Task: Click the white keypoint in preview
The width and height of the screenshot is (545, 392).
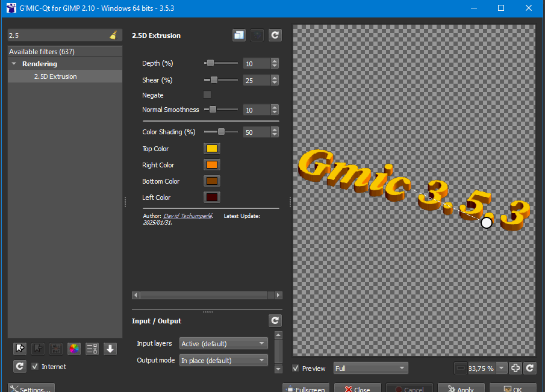Action: click(x=486, y=222)
